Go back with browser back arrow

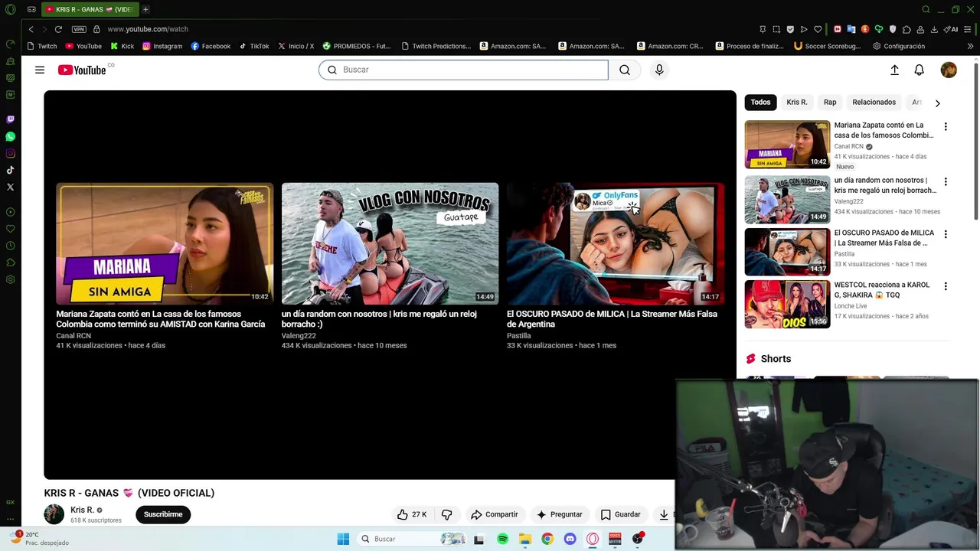click(31, 29)
